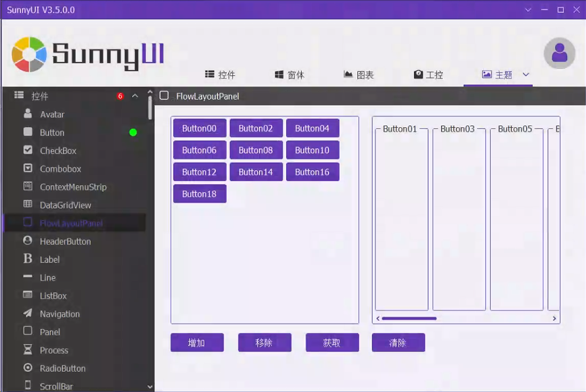Switch to the 工控 top tab

pyautogui.click(x=428, y=75)
